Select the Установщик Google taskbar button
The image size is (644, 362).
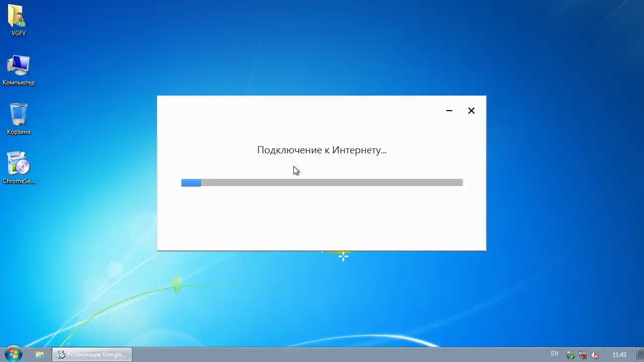click(x=92, y=354)
